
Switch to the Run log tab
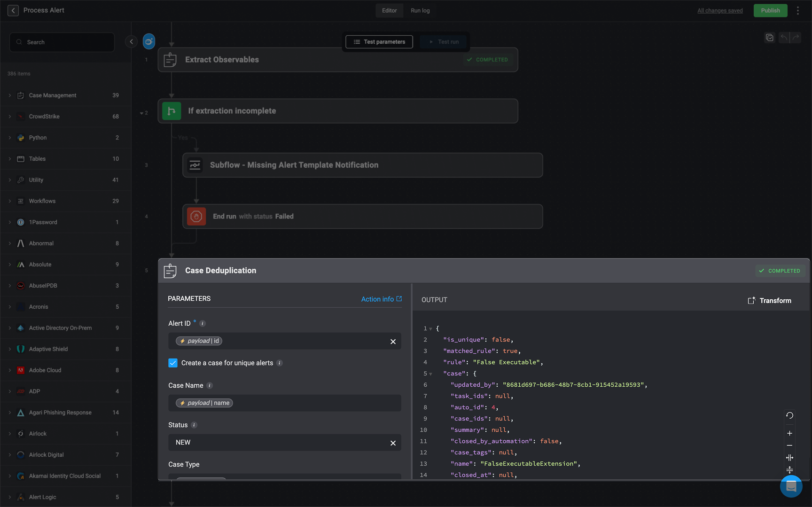[420, 10]
